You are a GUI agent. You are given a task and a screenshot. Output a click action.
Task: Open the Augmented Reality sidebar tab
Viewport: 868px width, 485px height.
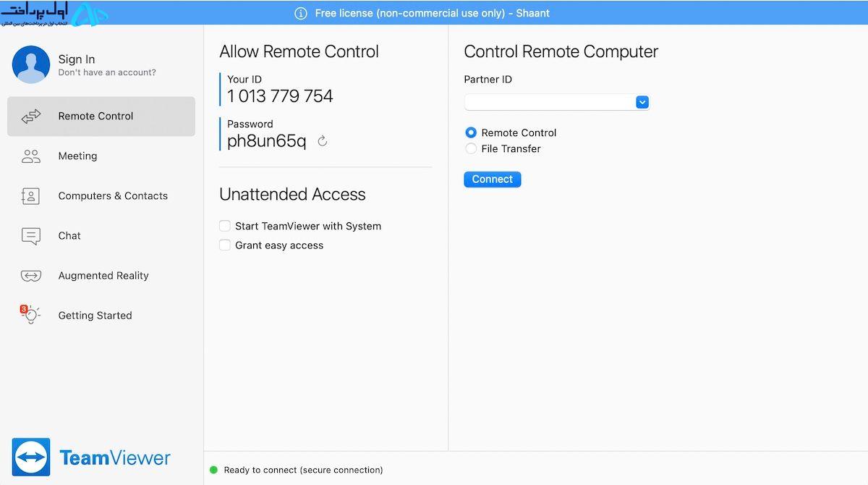click(x=101, y=276)
